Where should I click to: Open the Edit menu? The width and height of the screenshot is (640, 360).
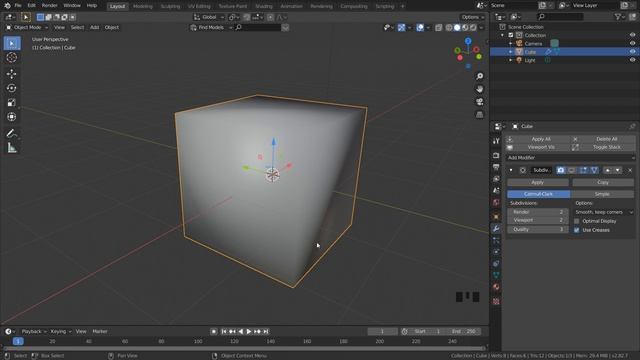coord(31,6)
